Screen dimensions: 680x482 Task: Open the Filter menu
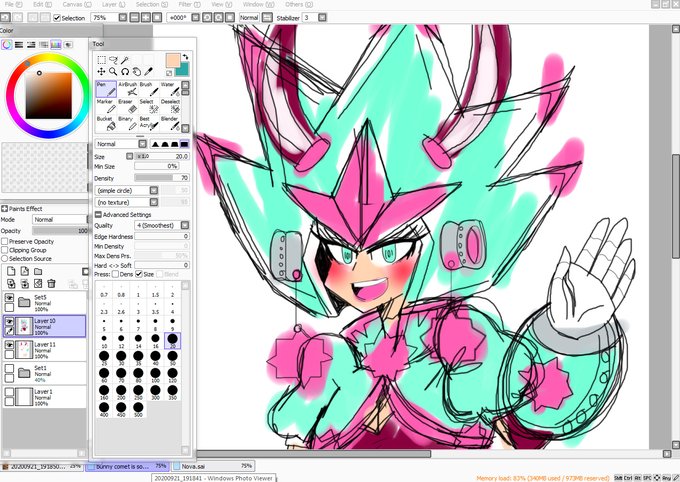coord(190,4)
